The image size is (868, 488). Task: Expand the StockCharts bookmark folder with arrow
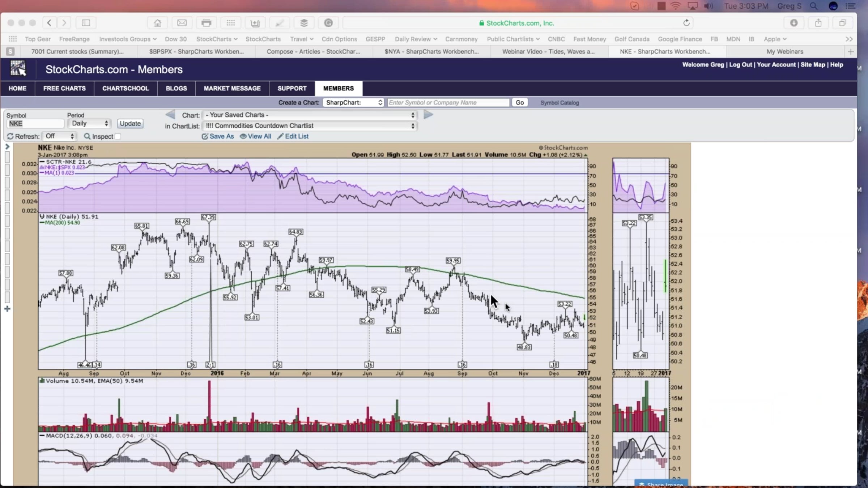[217, 39]
